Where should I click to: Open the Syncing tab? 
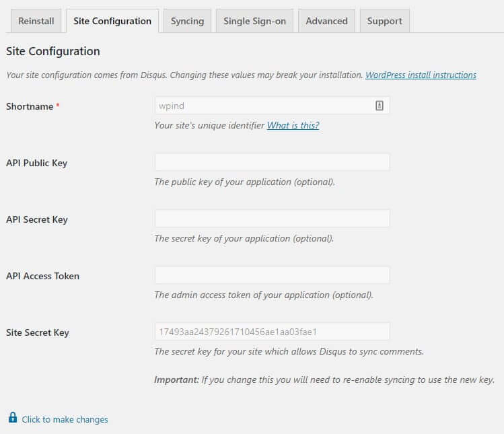[x=187, y=22]
